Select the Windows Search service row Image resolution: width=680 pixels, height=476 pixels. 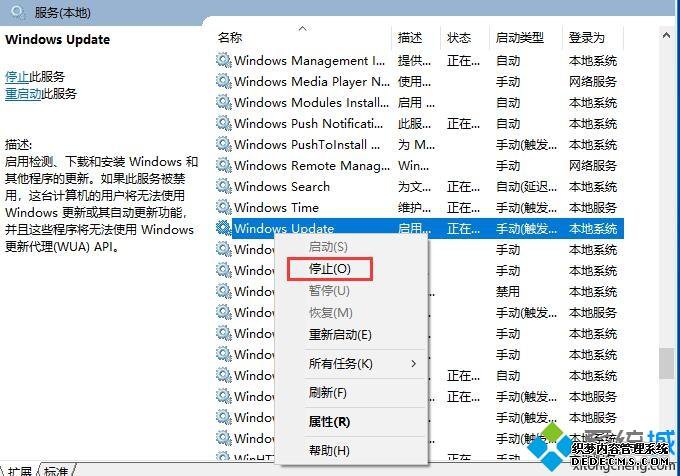coord(420,186)
